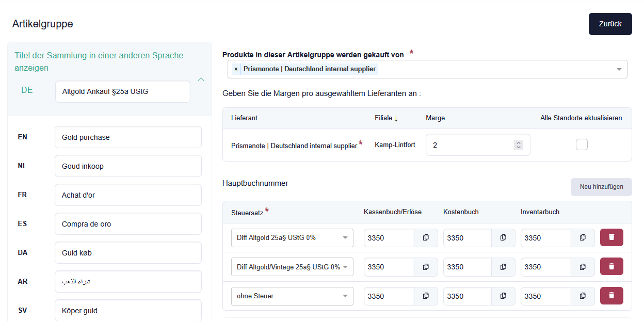Collapse the language title section chevron
The width and height of the screenshot is (644, 321).
point(201,79)
